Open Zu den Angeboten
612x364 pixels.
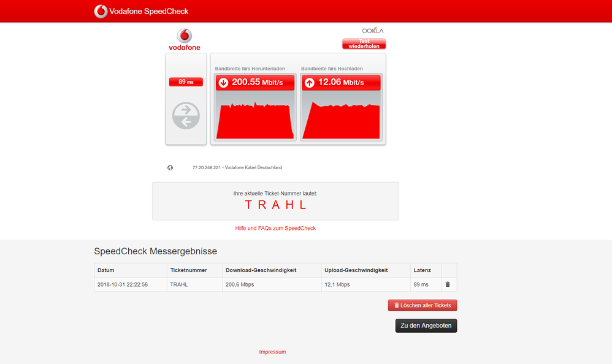426,326
